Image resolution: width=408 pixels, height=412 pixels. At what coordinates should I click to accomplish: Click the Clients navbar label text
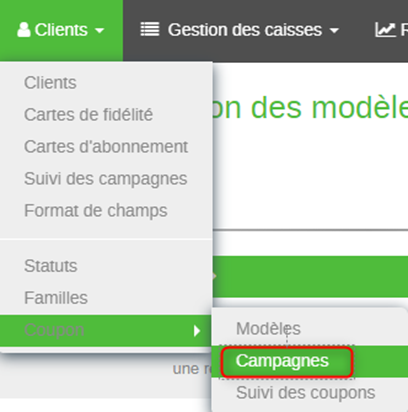click(61, 30)
